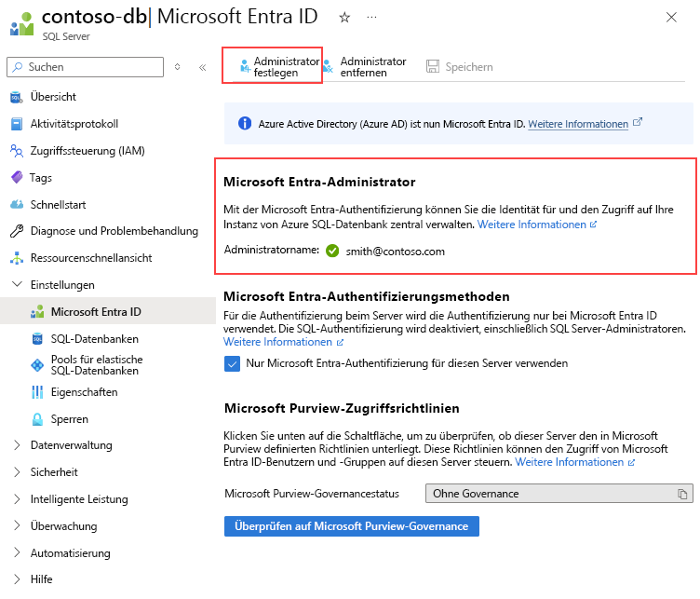The height and width of the screenshot is (599, 700).
Task: Open Weitere Informationen under Purview-Zugriffsrichtlinien
Action: pyautogui.click(x=569, y=462)
